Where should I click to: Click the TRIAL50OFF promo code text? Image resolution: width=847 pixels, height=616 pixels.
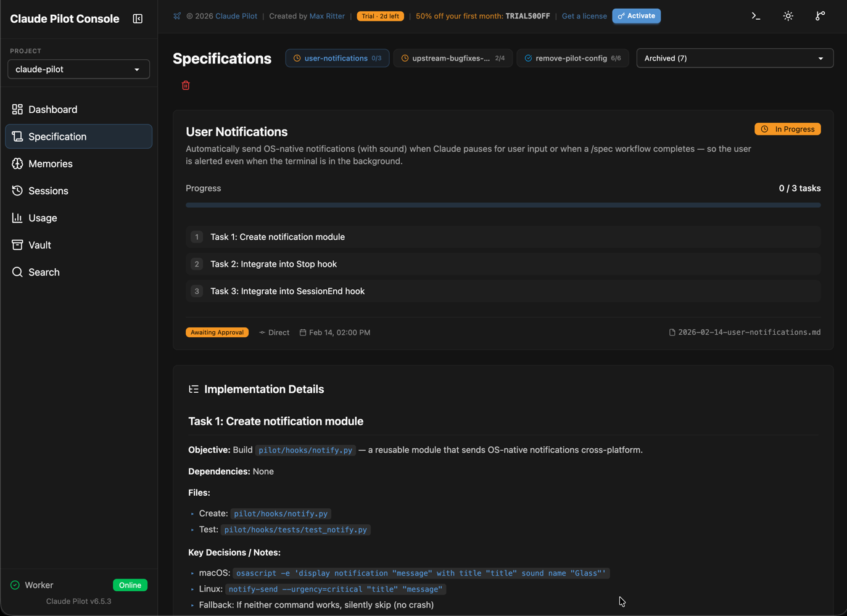click(x=527, y=16)
